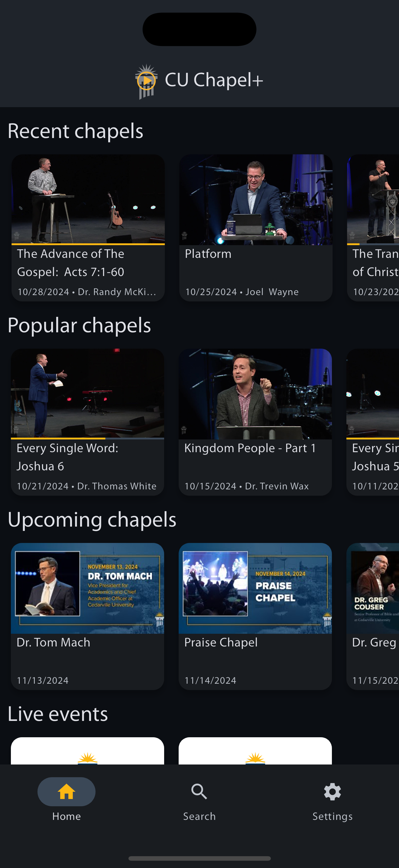Tap the 'Settings' tab label
Screen dimensions: 399x868
click(x=332, y=816)
